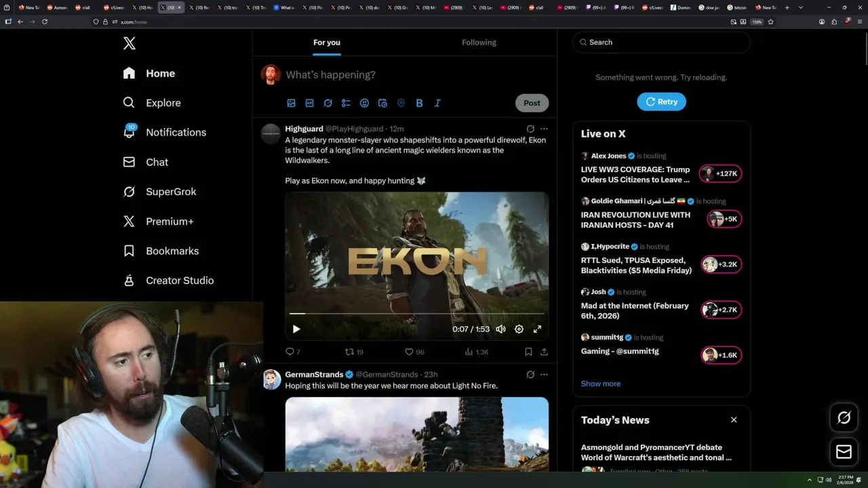Switch to Following tab

click(479, 42)
